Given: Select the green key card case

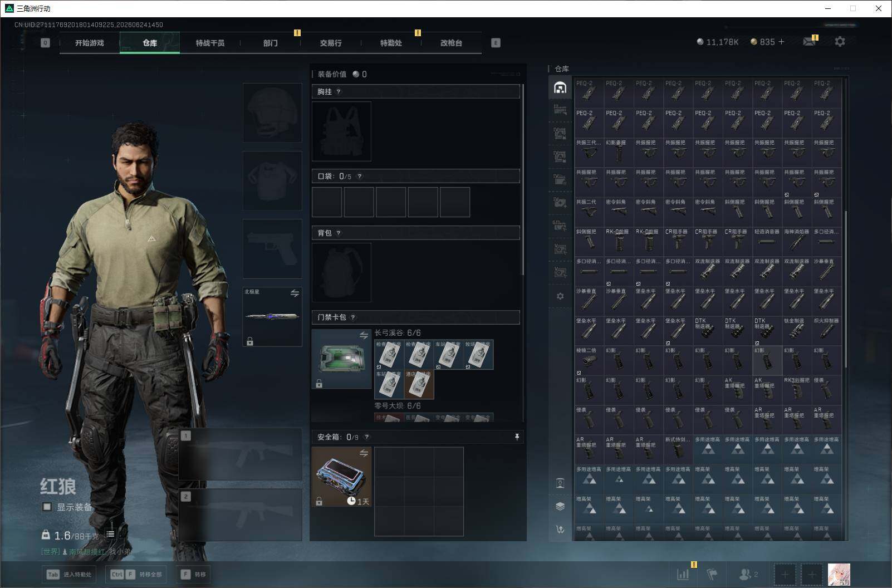Looking at the screenshot, I should pos(341,359).
